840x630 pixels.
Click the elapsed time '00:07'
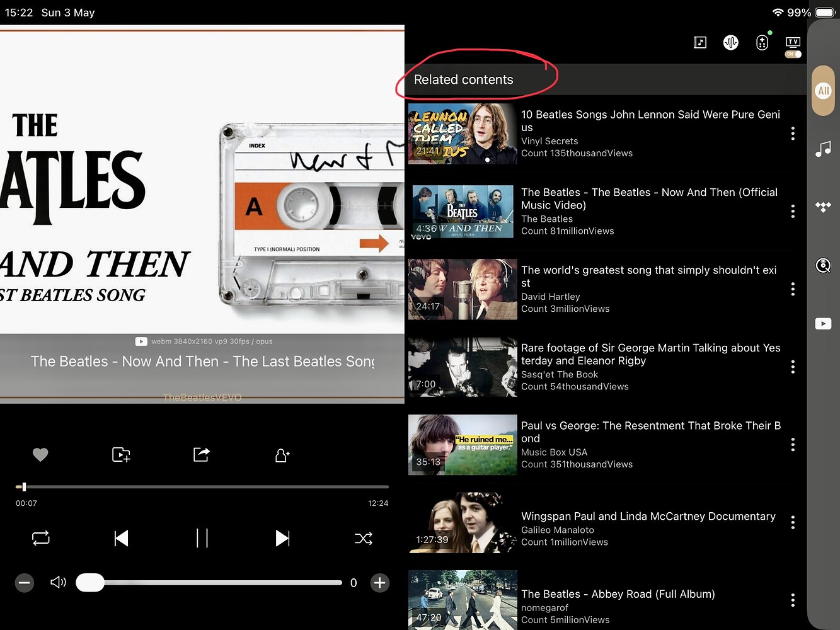26,503
